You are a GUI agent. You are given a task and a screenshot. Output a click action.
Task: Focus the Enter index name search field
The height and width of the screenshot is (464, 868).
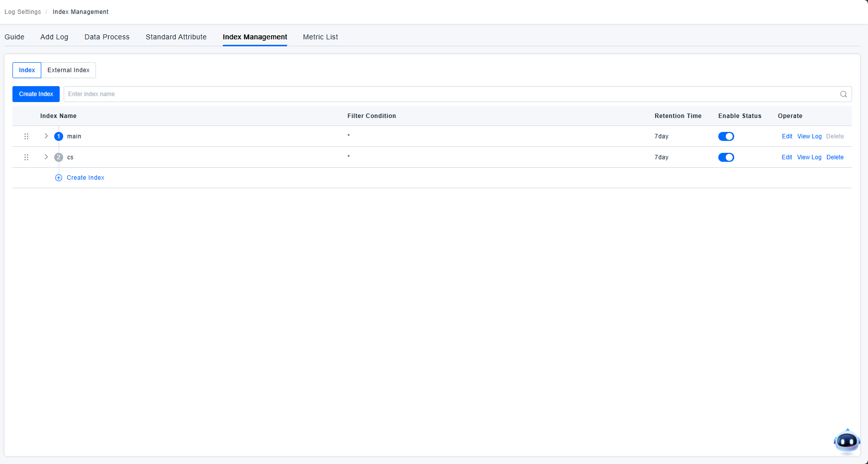pos(448,94)
